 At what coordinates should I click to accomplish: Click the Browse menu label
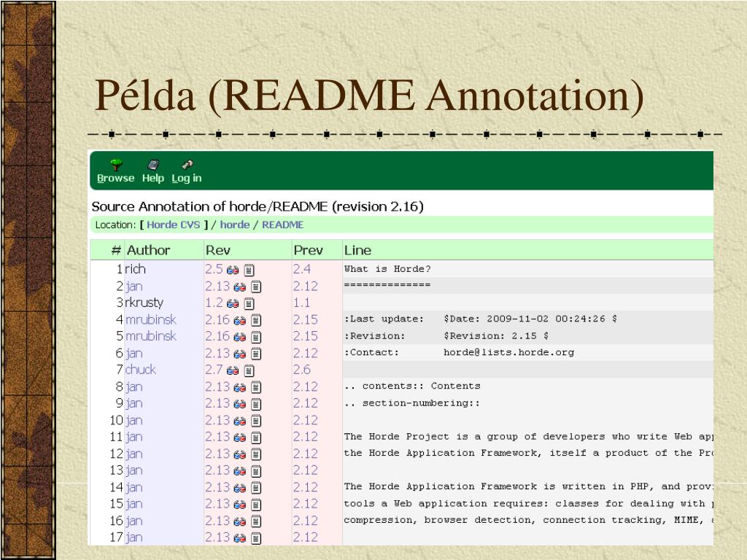[116, 178]
